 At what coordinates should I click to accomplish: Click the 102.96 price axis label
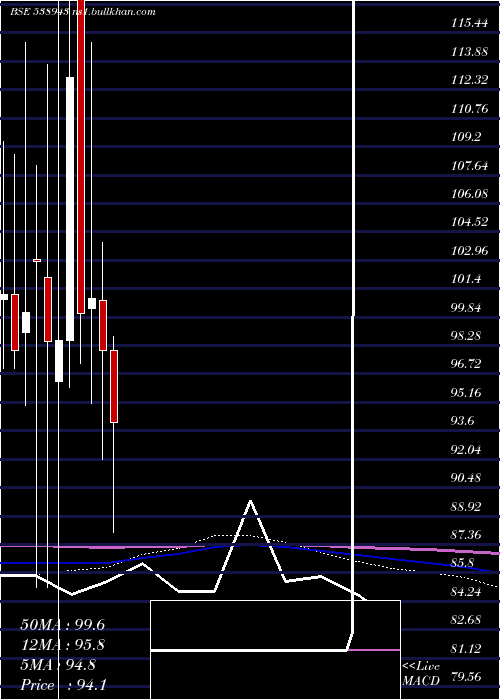(469, 250)
